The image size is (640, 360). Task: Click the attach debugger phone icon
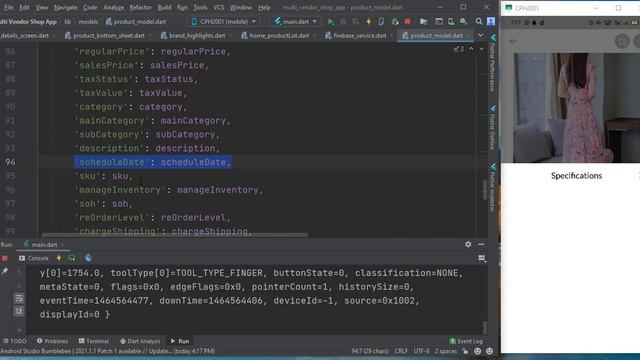point(381,21)
